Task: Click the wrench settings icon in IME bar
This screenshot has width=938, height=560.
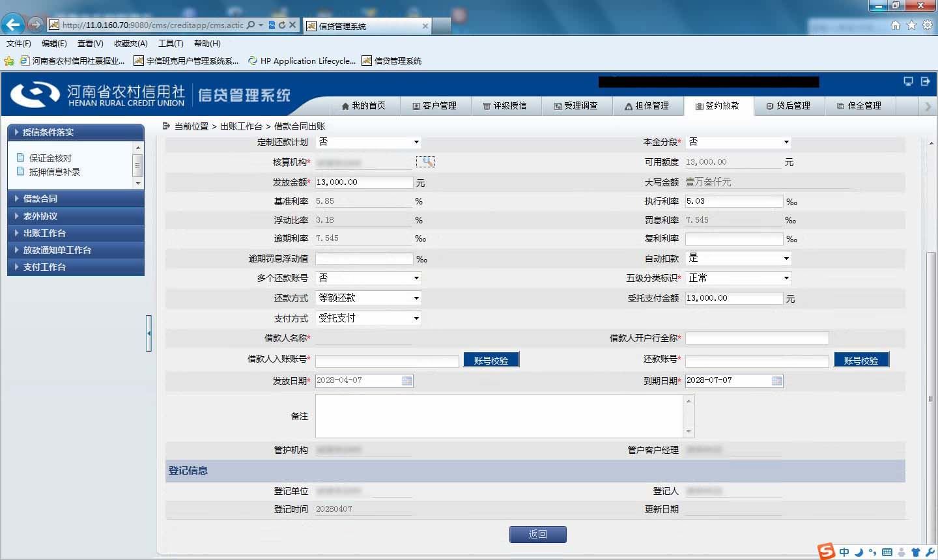Action: tap(930, 552)
